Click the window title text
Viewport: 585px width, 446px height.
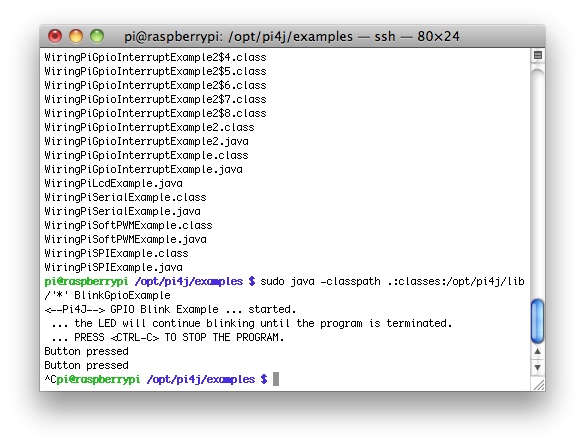(x=291, y=37)
